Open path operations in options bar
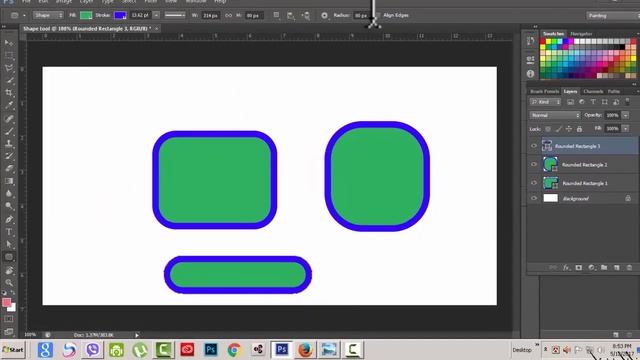The height and width of the screenshot is (360, 640). tap(276, 16)
